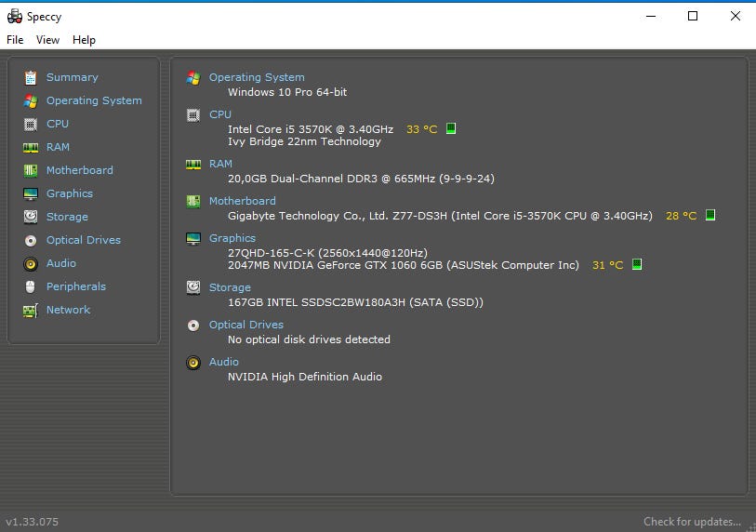
Task: Click the Motherboard icon in sidebar
Action: [31, 170]
